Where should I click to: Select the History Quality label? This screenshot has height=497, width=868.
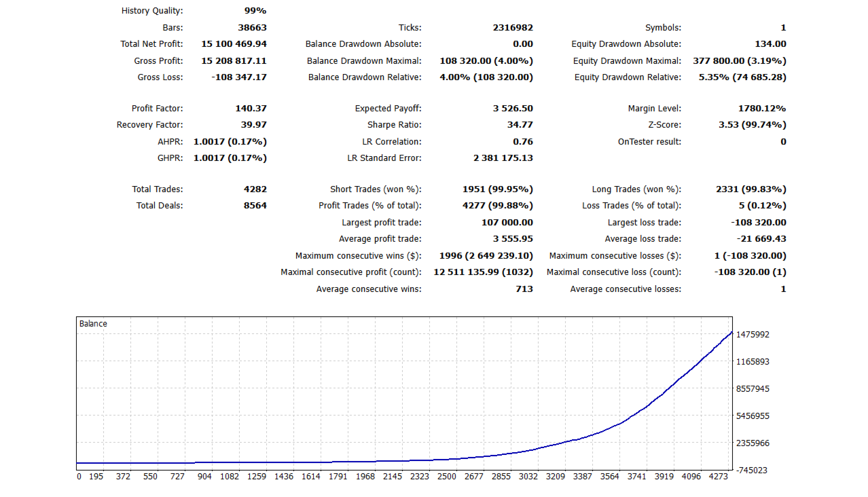pos(152,11)
